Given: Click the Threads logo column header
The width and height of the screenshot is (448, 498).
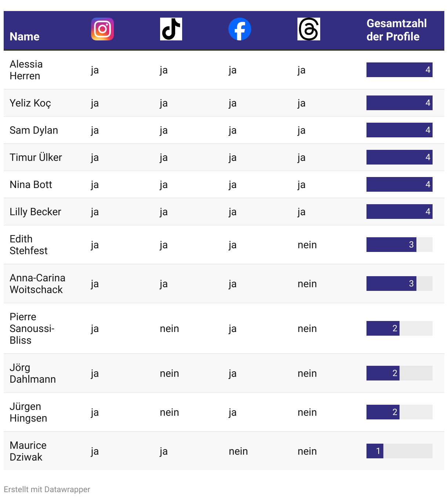Looking at the screenshot, I should tap(309, 29).
